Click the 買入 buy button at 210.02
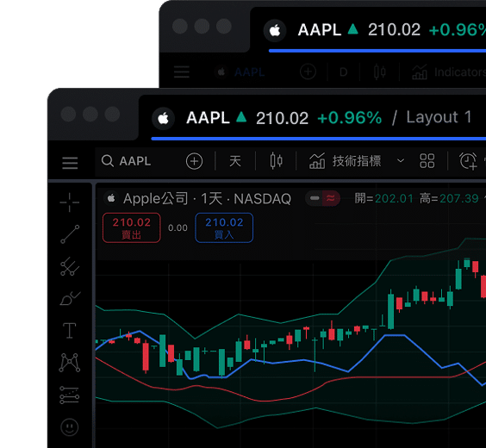The image size is (486, 448). pos(224,227)
